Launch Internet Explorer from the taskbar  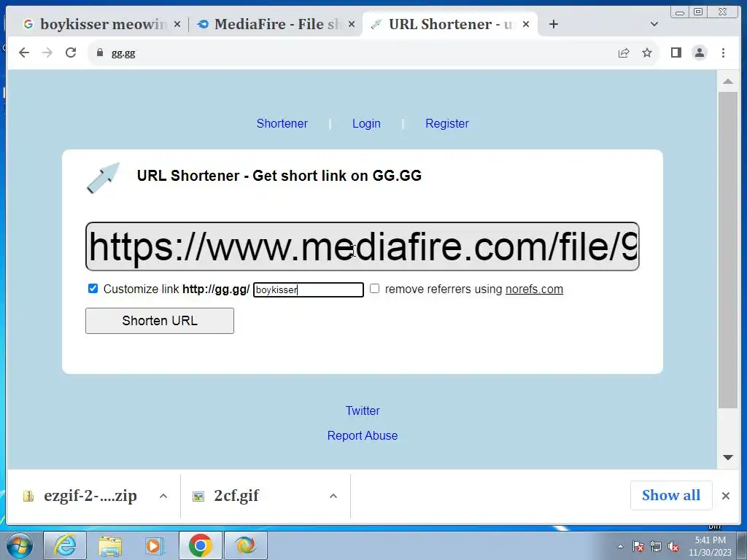click(x=65, y=545)
